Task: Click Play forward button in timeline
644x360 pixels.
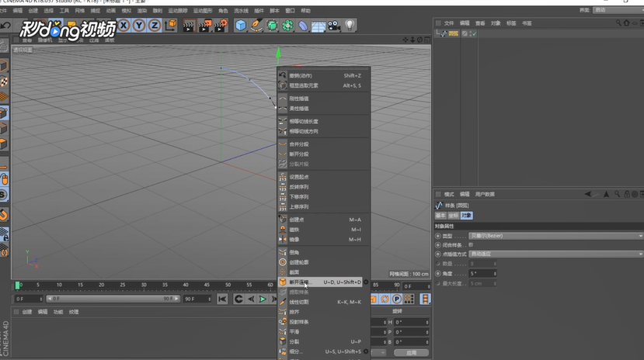Action: pos(263,299)
